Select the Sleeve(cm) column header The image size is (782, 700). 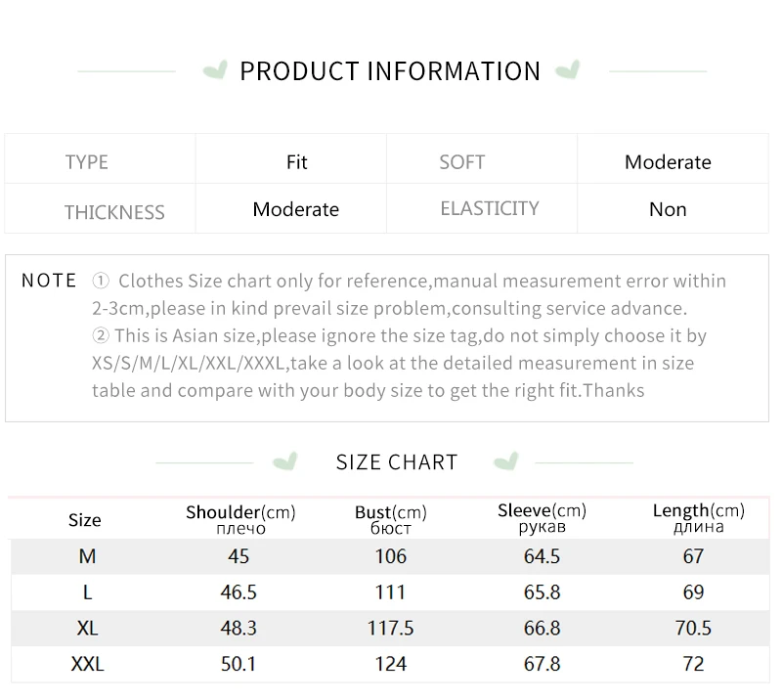pyautogui.click(x=542, y=517)
